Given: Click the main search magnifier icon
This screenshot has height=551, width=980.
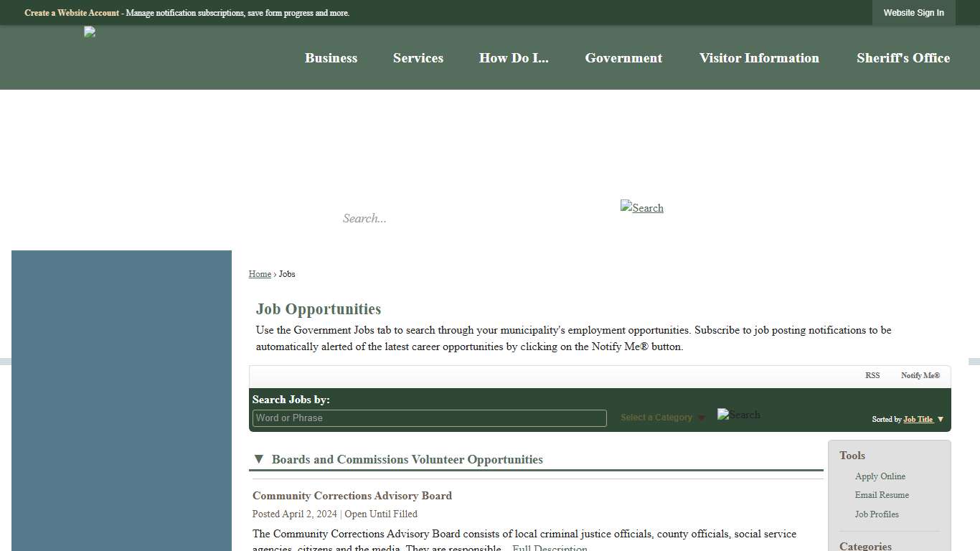Looking at the screenshot, I should coord(641,208).
